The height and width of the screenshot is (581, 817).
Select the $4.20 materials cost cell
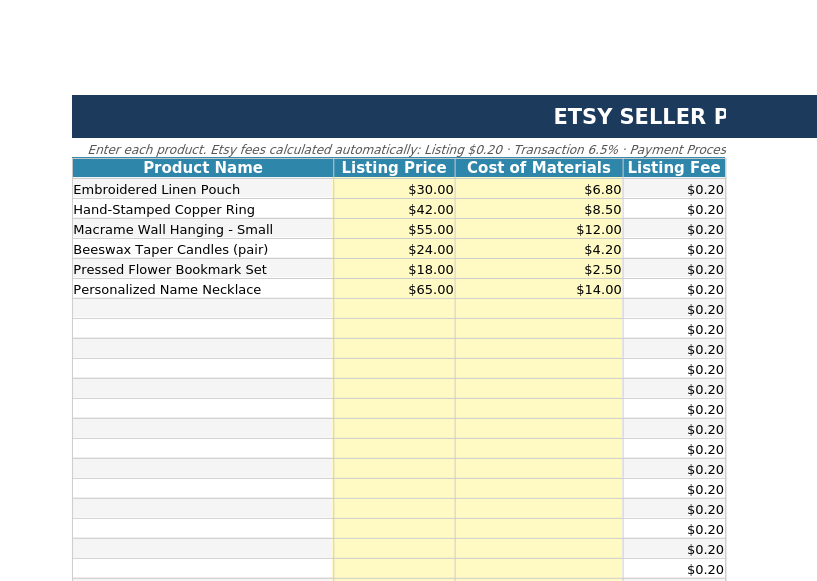tap(539, 249)
